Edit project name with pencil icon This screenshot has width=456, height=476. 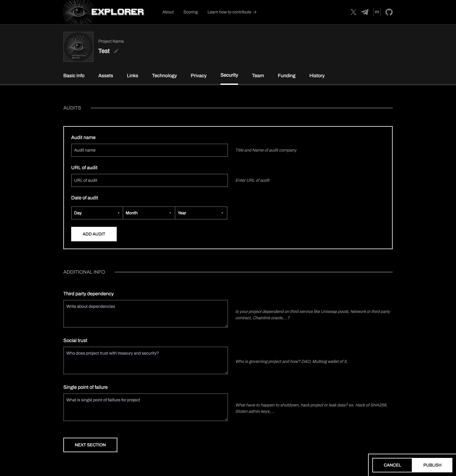point(116,51)
